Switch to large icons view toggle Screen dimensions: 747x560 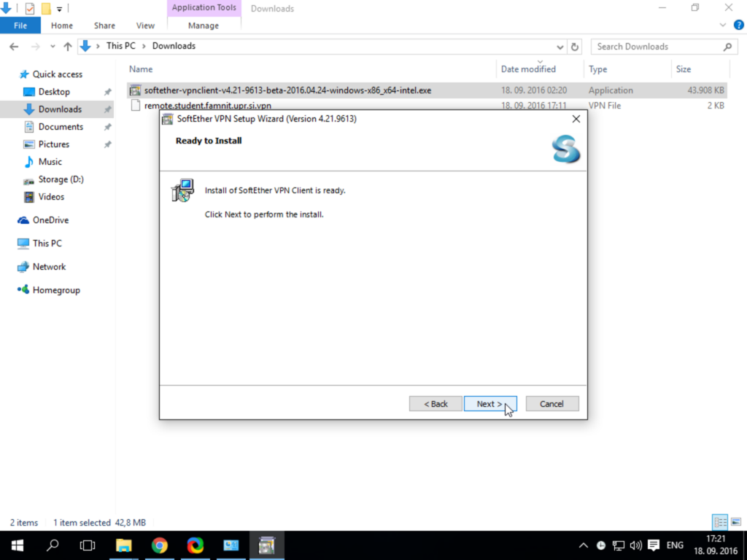click(736, 522)
